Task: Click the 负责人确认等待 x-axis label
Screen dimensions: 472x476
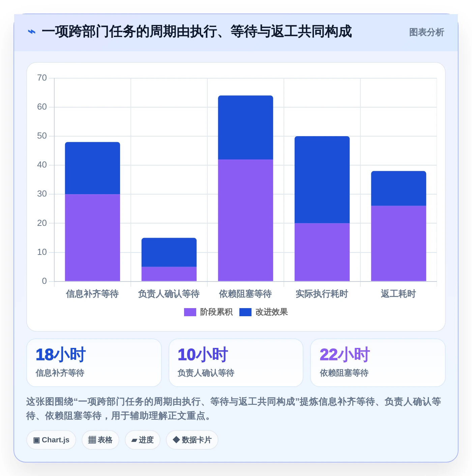Action: click(169, 294)
